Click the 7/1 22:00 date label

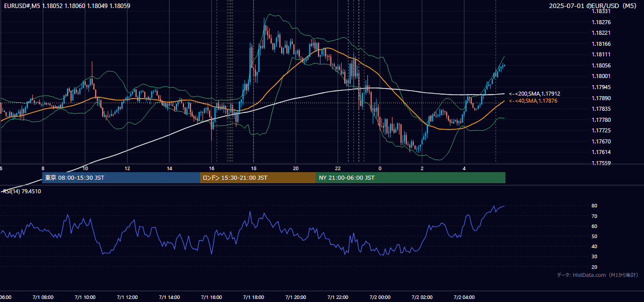[338, 297]
